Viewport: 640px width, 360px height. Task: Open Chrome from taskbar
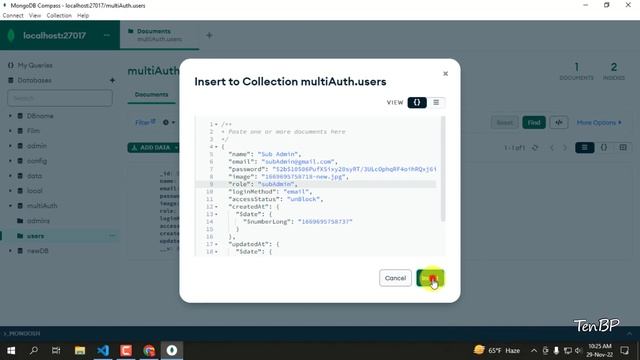[149, 351]
